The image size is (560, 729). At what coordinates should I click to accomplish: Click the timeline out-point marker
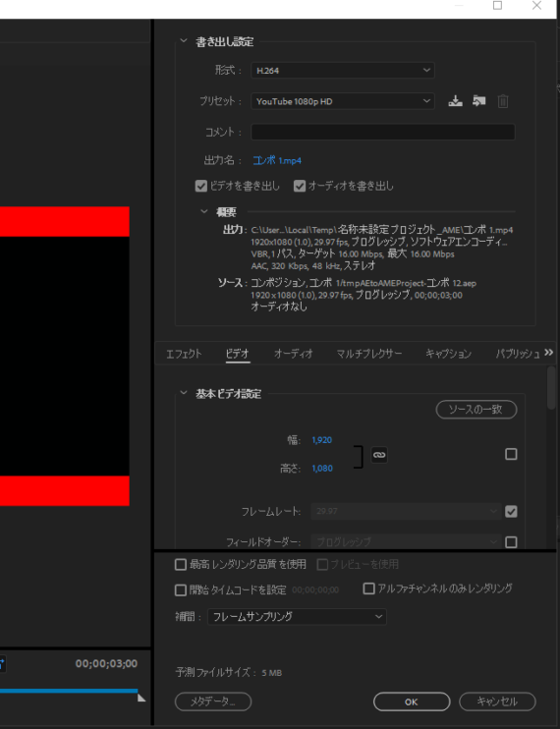[141, 698]
